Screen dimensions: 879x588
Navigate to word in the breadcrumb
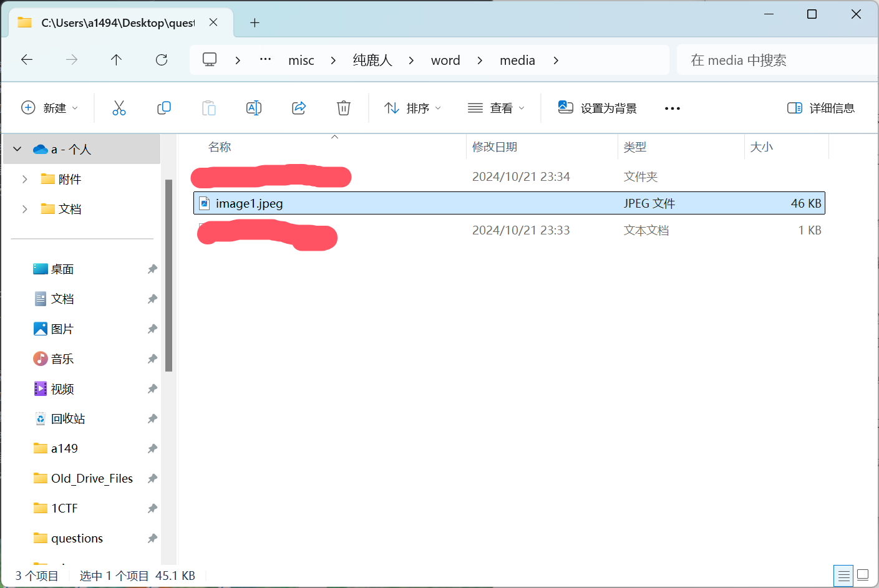[x=445, y=60]
